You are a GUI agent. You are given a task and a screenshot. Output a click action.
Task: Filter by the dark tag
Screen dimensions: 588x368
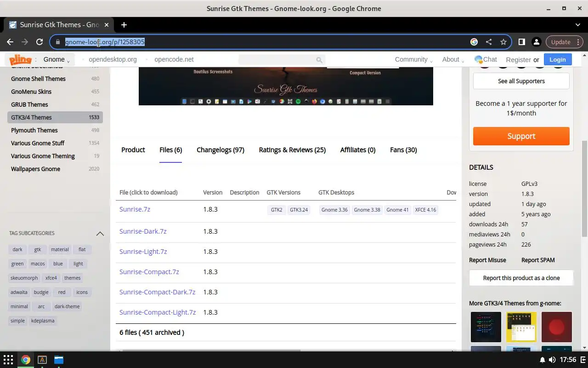click(17, 249)
